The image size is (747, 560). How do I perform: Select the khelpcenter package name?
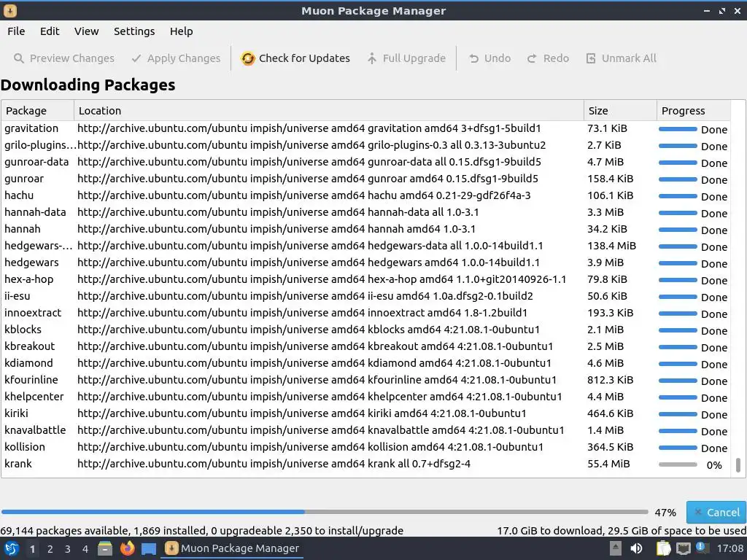(34, 397)
